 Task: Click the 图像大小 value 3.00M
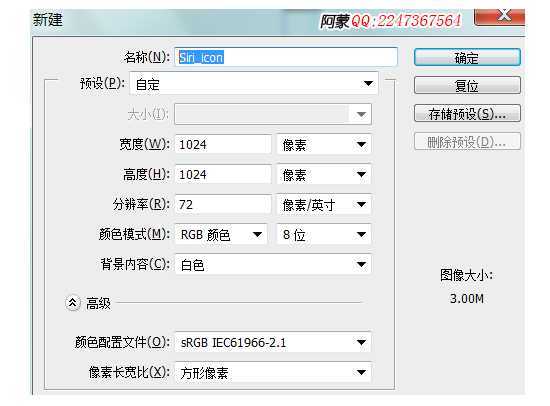pos(467,299)
